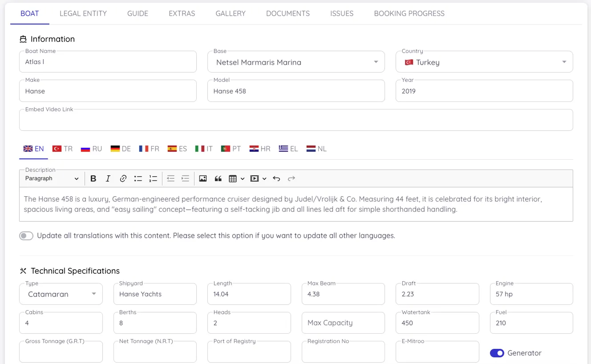Click the Draft input field
This screenshot has width=591, height=364.
click(x=437, y=294)
